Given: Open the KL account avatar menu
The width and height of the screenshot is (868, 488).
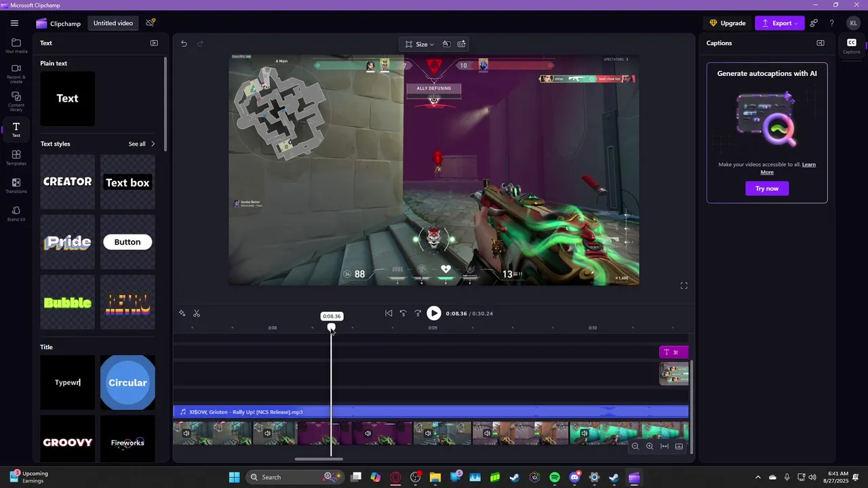Looking at the screenshot, I should click(x=853, y=23).
